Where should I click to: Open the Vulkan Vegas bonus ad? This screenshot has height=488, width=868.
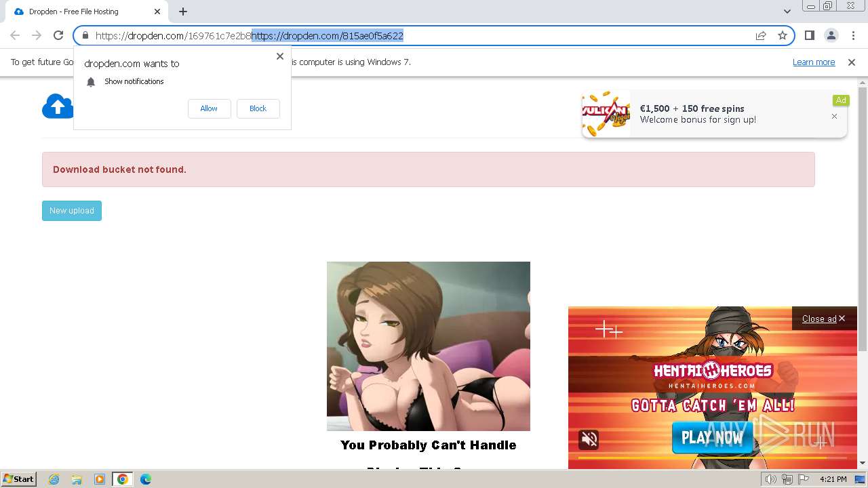714,114
